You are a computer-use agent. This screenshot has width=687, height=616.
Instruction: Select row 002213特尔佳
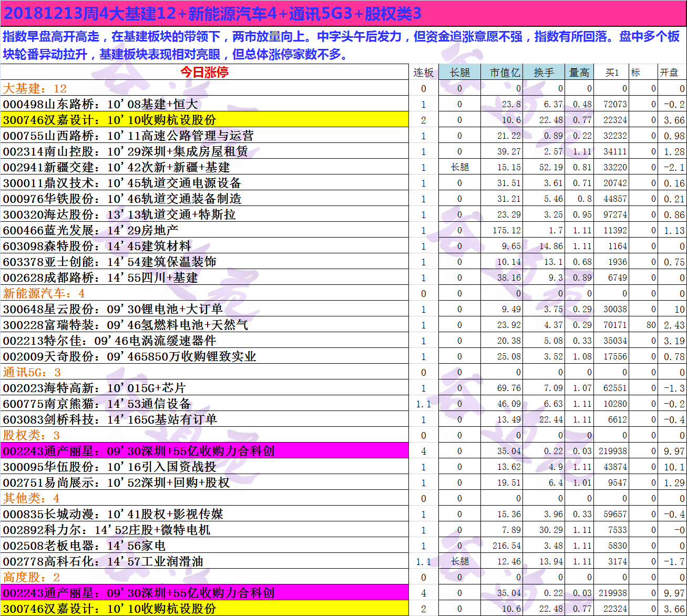point(204,340)
